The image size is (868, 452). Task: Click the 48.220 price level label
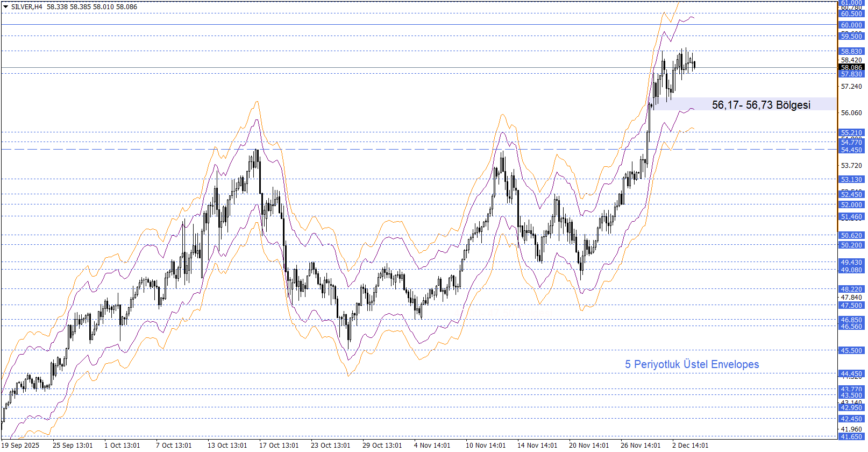[x=851, y=289]
